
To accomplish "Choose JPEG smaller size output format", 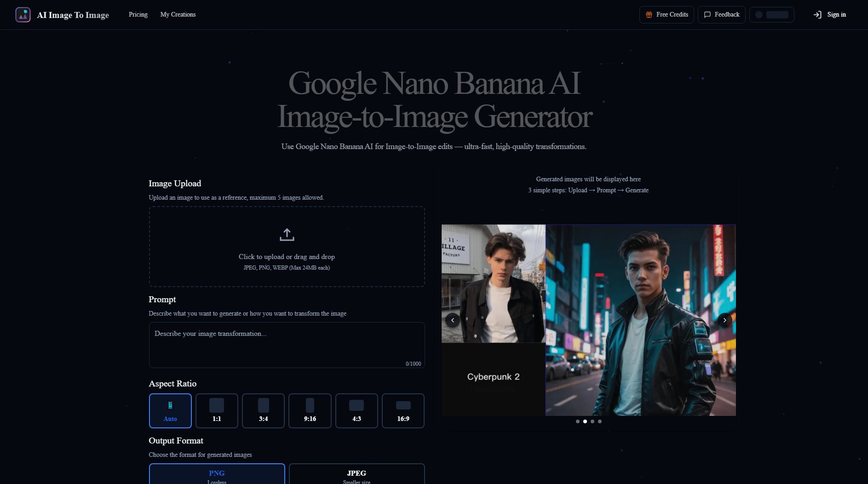I will 356,474.
